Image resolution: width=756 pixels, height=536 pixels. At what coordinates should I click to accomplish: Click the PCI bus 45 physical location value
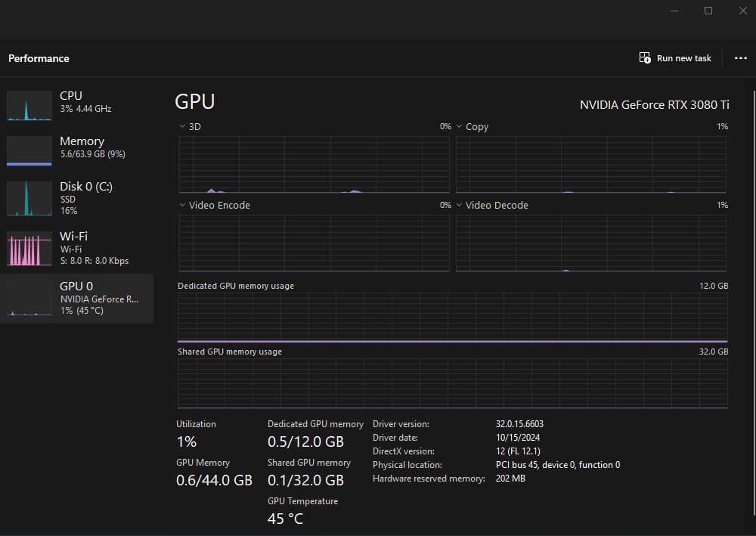point(558,465)
